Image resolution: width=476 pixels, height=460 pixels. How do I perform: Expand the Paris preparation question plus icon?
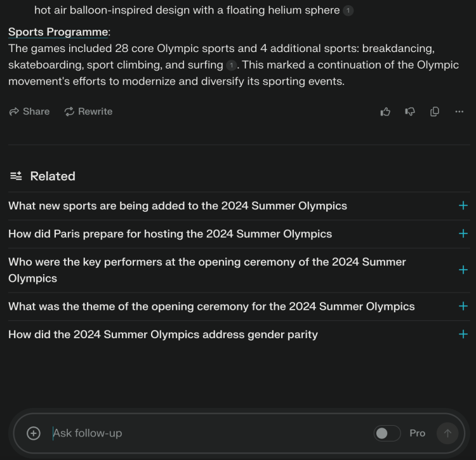click(x=463, y=233)
